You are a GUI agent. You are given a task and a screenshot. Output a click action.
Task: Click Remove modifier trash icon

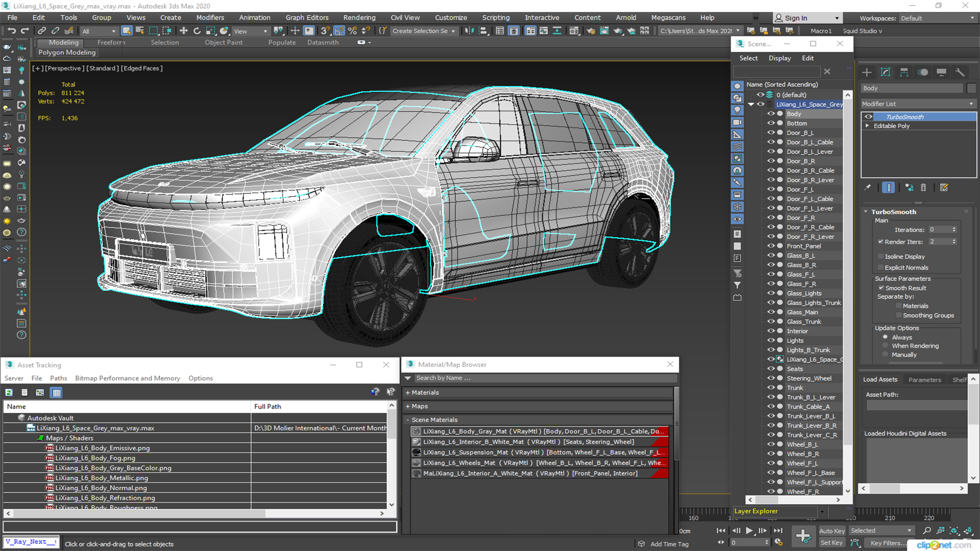click(x=923, y=188)
